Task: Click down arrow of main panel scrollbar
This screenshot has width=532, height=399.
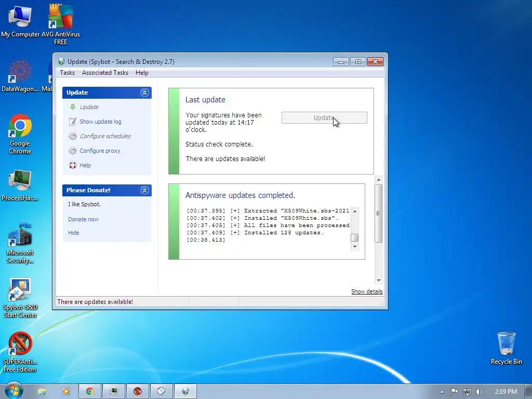Action: click(x=379, y=281)
